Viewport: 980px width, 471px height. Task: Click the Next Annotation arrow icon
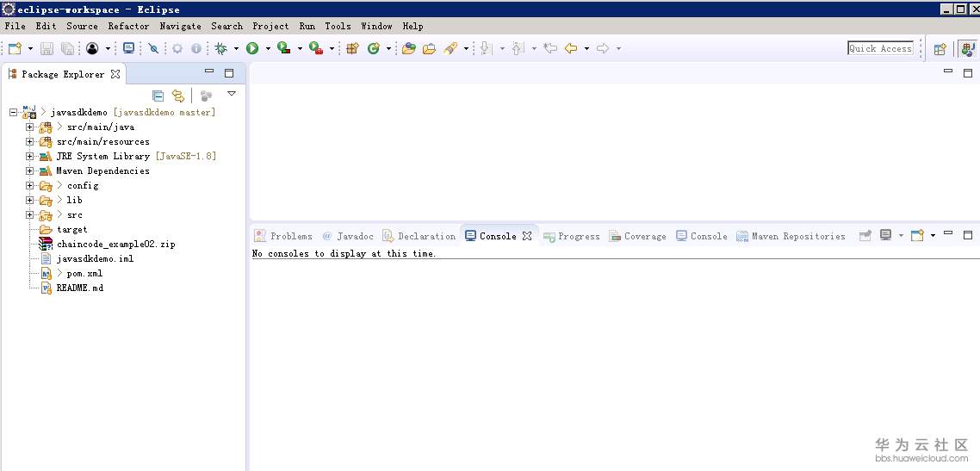(x=485, y=49)
